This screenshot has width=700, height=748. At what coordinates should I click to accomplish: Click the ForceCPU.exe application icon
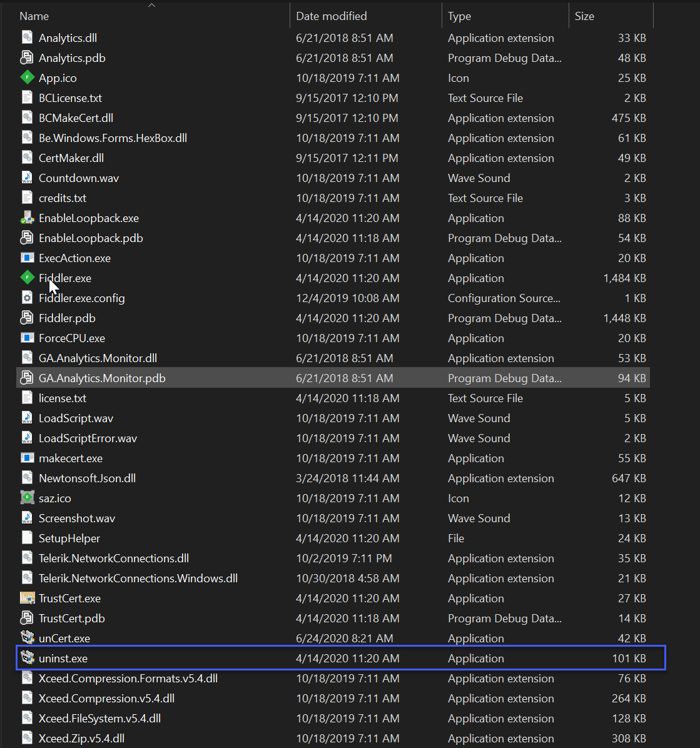[27, 338]
